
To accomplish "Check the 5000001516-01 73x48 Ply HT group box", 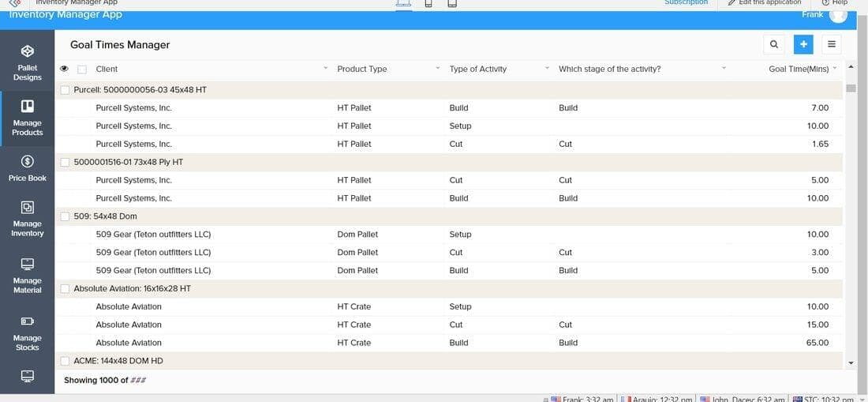I will point(65,162).
